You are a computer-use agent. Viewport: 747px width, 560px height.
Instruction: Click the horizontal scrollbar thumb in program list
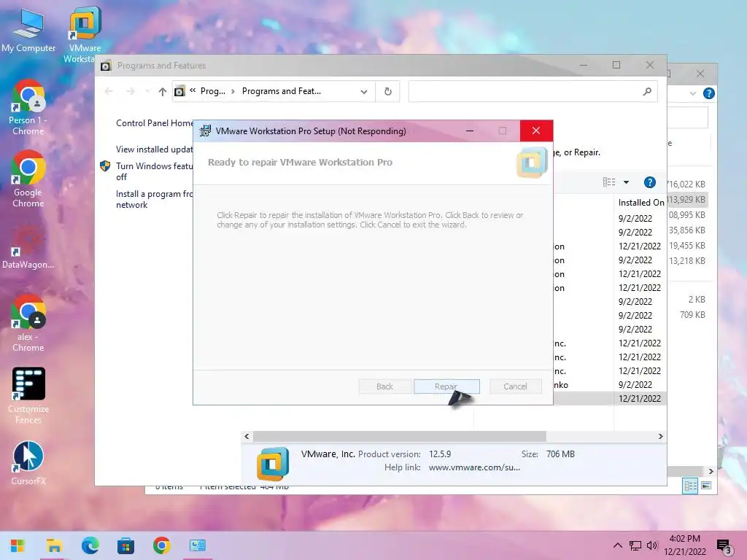399,436
